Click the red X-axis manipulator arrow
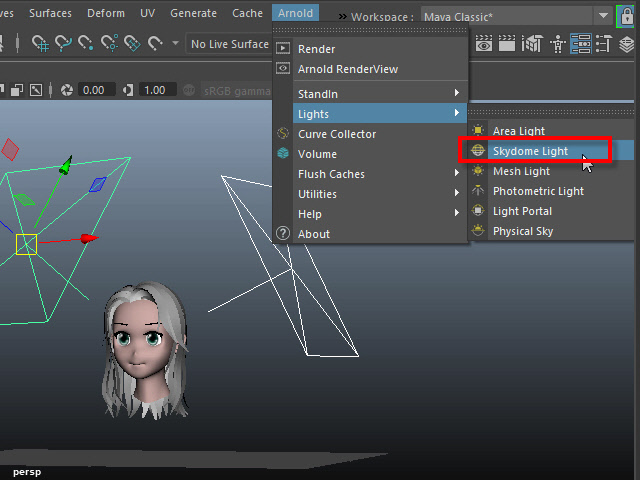 pos(89,238)
